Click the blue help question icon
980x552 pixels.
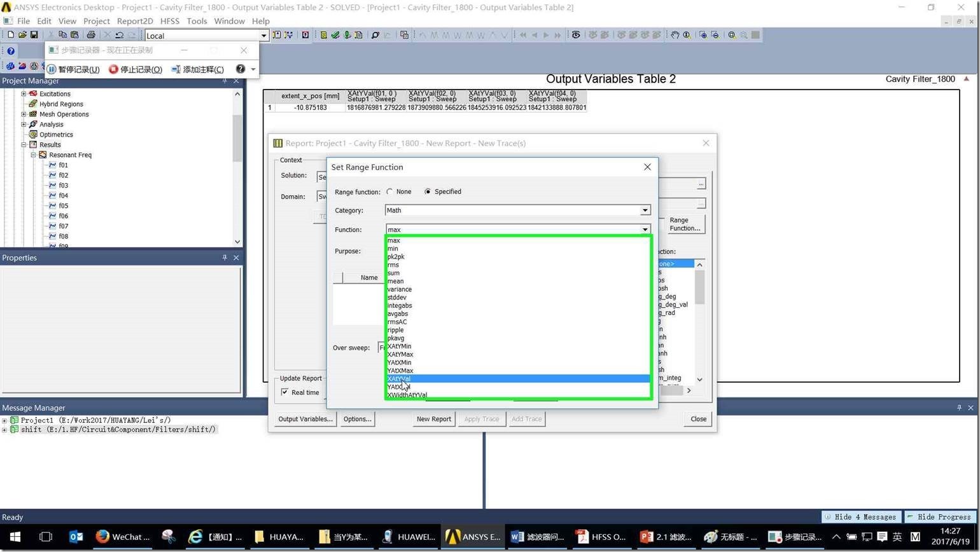tap(11, 51)
